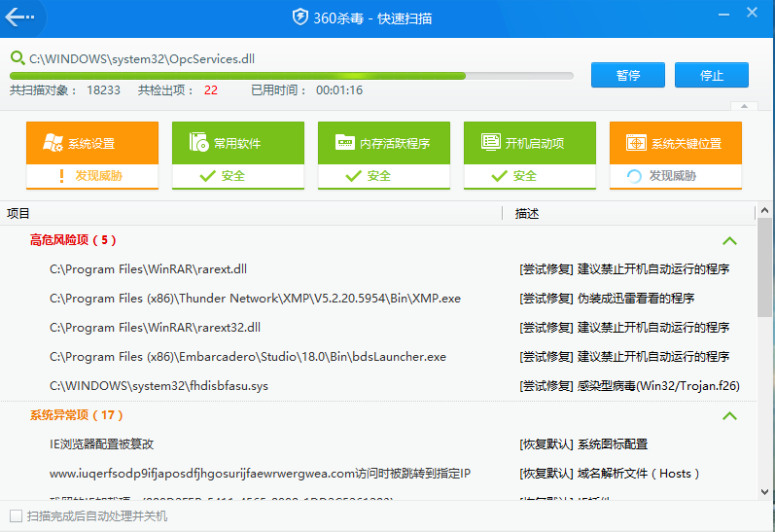
Task: Collapse the top panel with small up arrow
Action: tap(744, 106)
